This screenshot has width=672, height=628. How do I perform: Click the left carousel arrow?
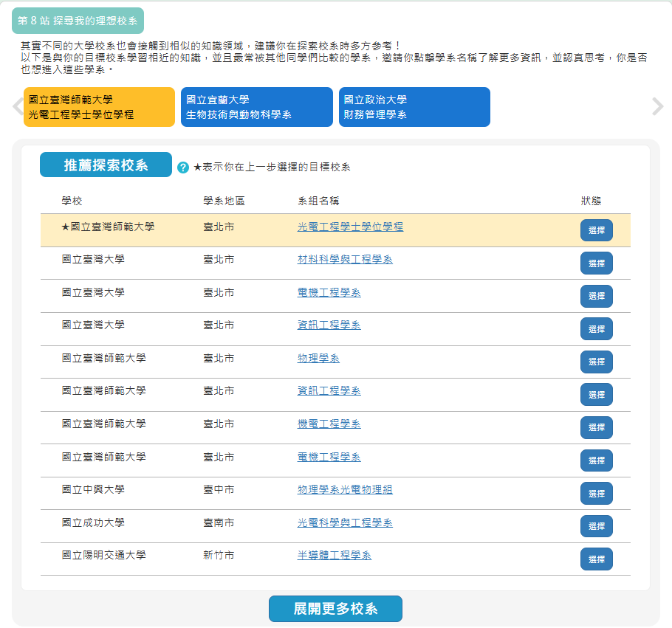pos(17,107)
